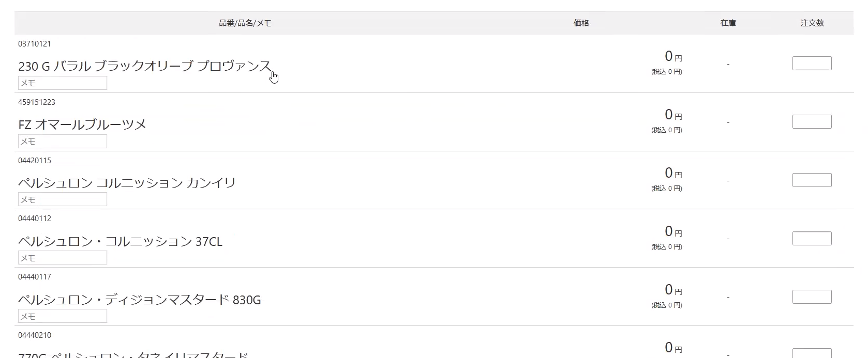Click memo field under バラル ブラックオリーブ プロヴァンス
Image resolution: width=868 pixels, height=358 pixels.
click(63, 83)
